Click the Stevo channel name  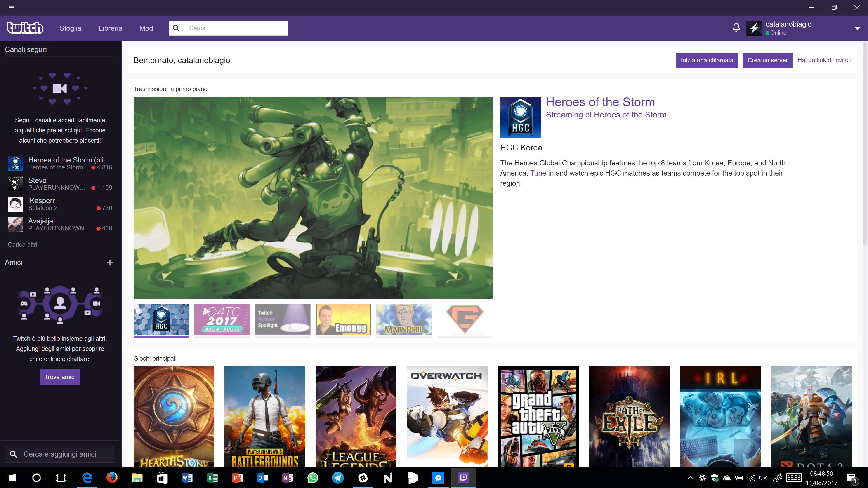tap(37, 180)
